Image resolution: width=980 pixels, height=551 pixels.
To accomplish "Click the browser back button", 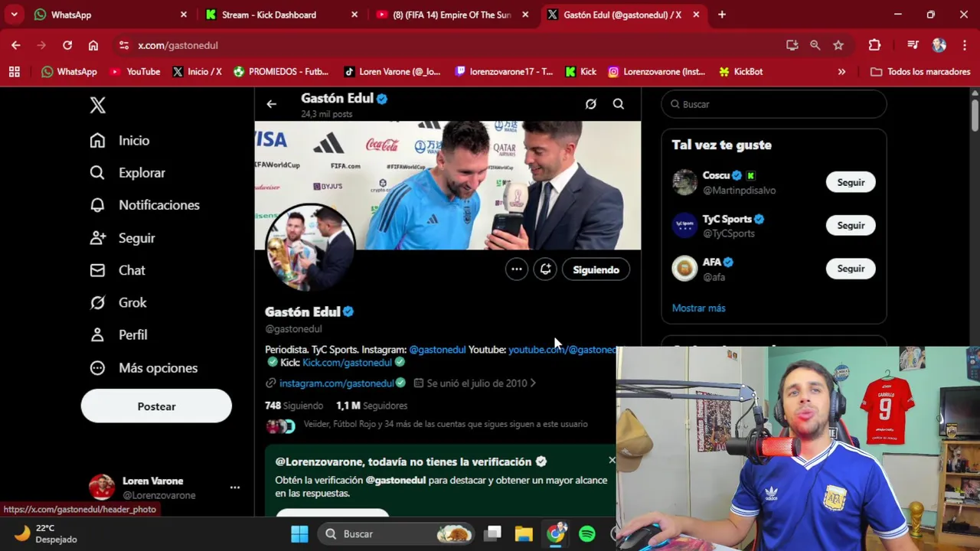I will 16,45.
